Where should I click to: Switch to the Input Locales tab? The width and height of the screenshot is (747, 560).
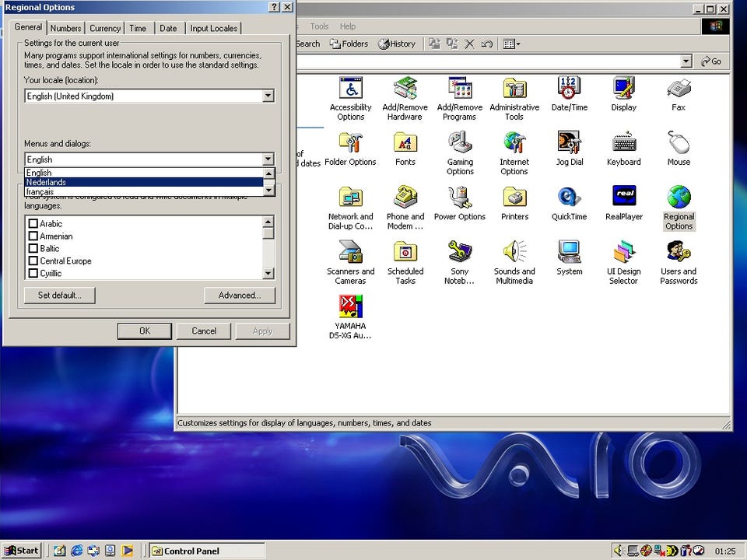(x=213, y=28)
